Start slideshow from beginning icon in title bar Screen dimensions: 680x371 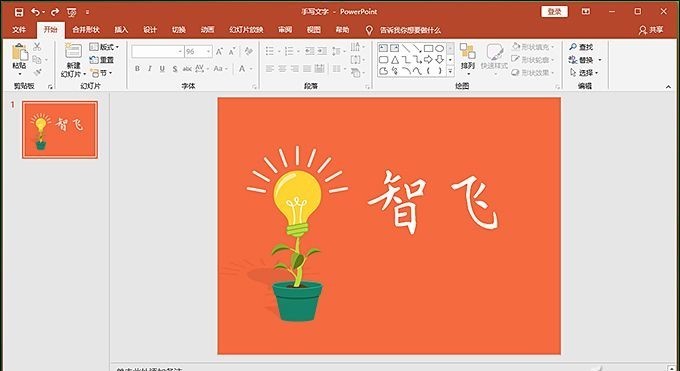tap(72, 13)
